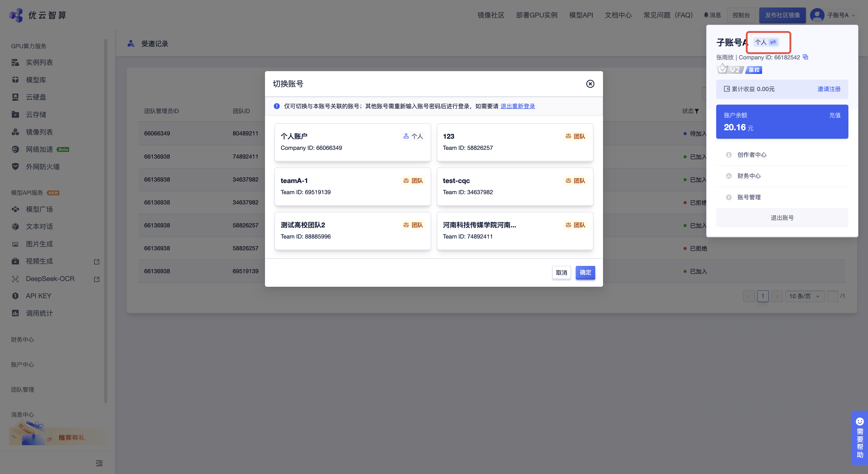868x474 pixels.
Task: Choose the test-cqc team card
Action: pos(515,187)
